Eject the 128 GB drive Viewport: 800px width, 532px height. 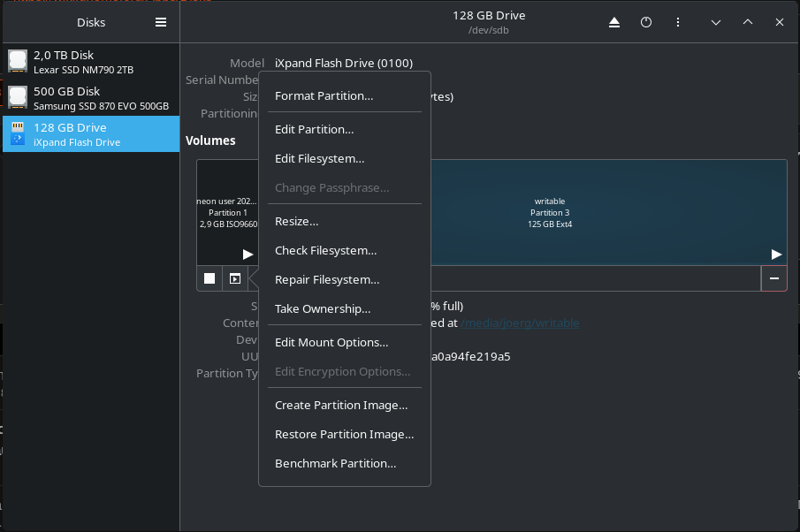(x=614, y=23)
